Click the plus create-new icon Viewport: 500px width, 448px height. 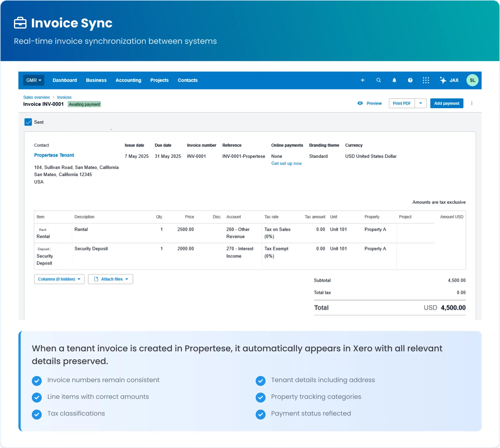coord(362,80)
